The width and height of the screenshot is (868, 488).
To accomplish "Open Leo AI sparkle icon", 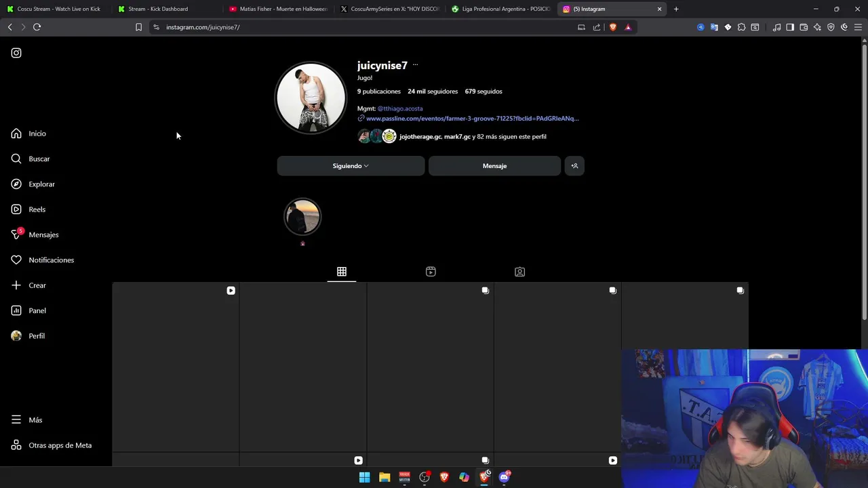I will point(817,27).
